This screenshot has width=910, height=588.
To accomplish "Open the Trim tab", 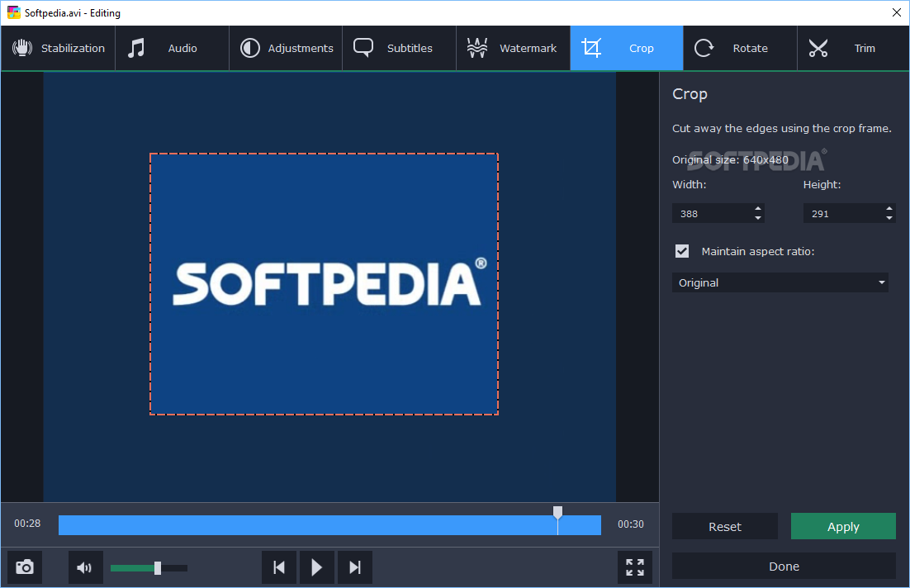I will point(853,48).
